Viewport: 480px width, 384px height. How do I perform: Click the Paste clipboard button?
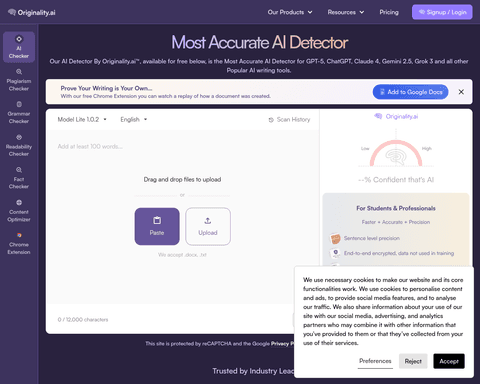157,226
